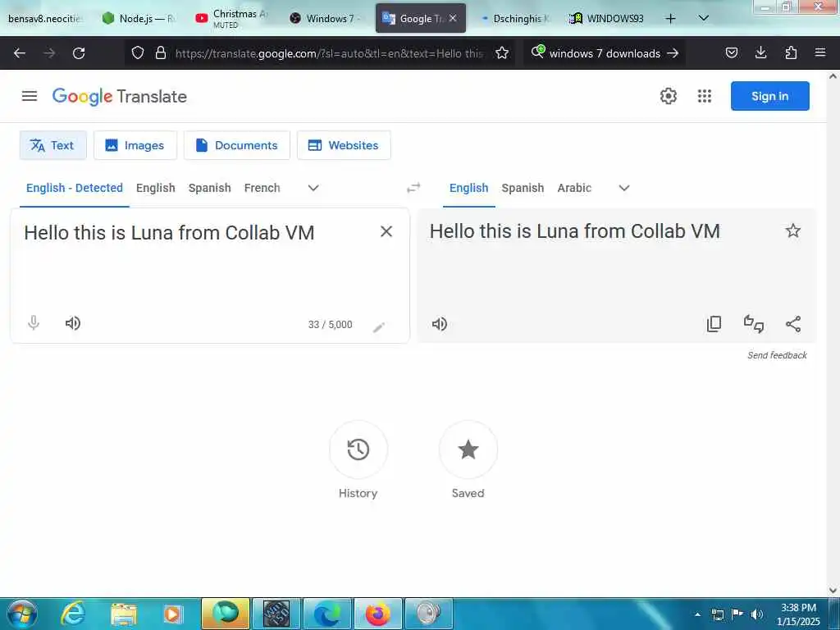Screen dimensions: 840x630
Task: Share the translation
Action: (793, 324)
